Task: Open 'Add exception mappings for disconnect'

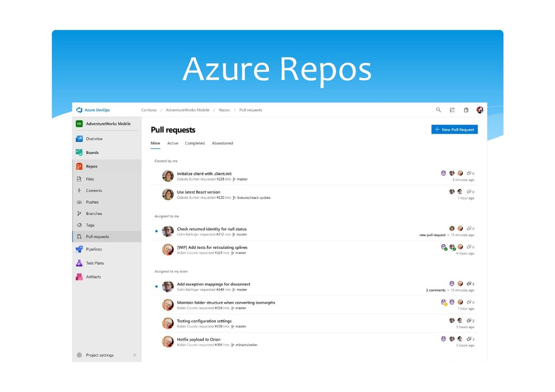Action: pos(214,284)
